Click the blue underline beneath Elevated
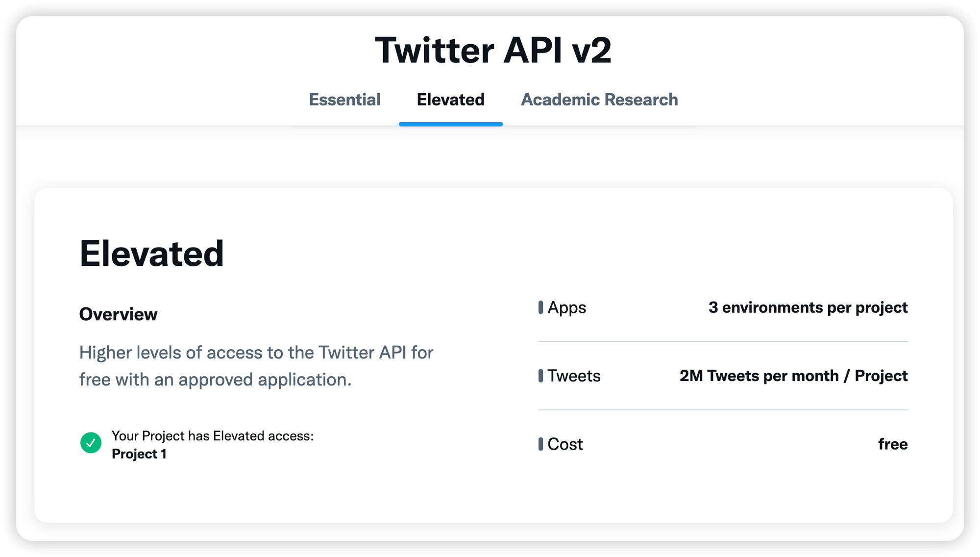980x557 pixels. tap(450, 124)
